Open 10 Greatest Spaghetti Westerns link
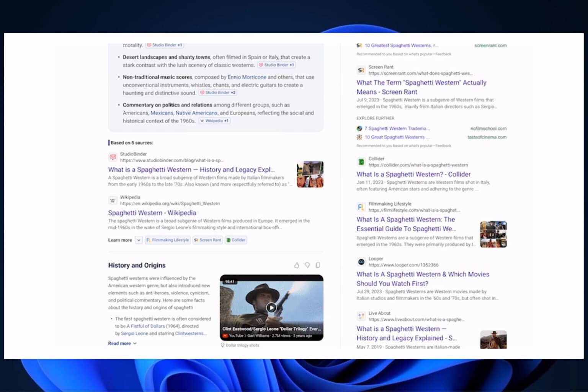 (x=401, y=45)
